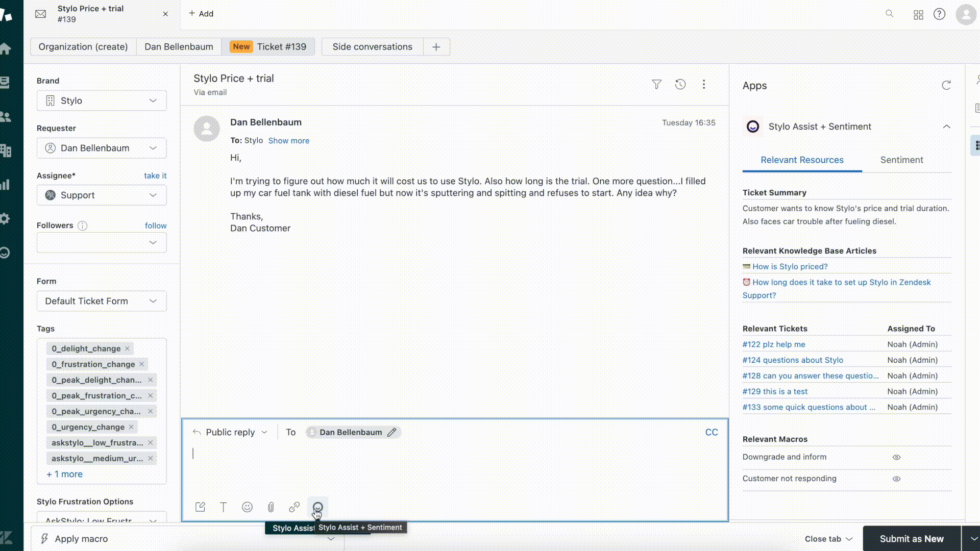The height and width of the screenshot is (551, 980).
Task: Remove the 0_urgency_change tag
Action: (x=131, y=427)
